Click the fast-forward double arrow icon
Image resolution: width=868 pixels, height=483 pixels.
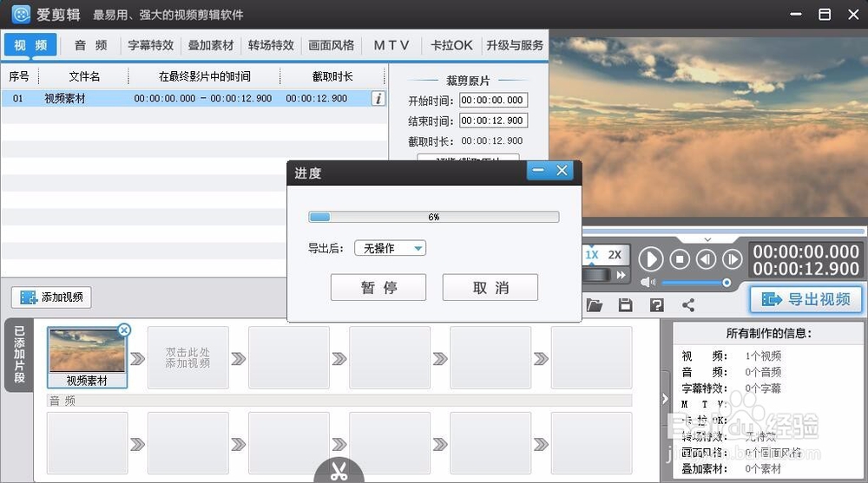[621, 275]
